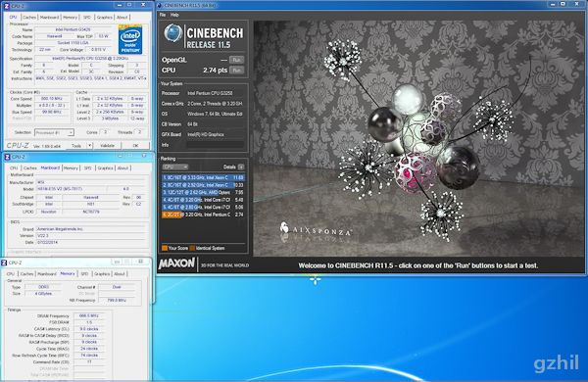Select ranking row 5 Core i7 2.80 GHz

click(203, 207)
